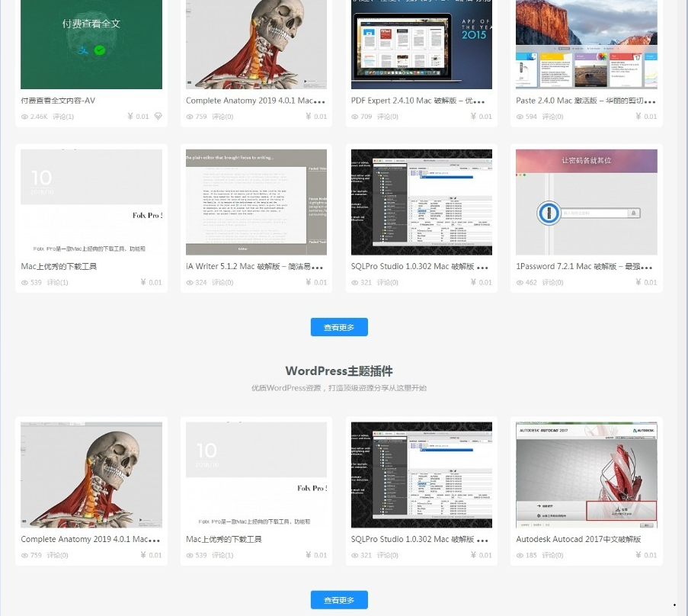Click SQLPro Studio thumbnail in WordPress主题插件 section
Viewport: 688px width, 616px height.
point(421,475)
